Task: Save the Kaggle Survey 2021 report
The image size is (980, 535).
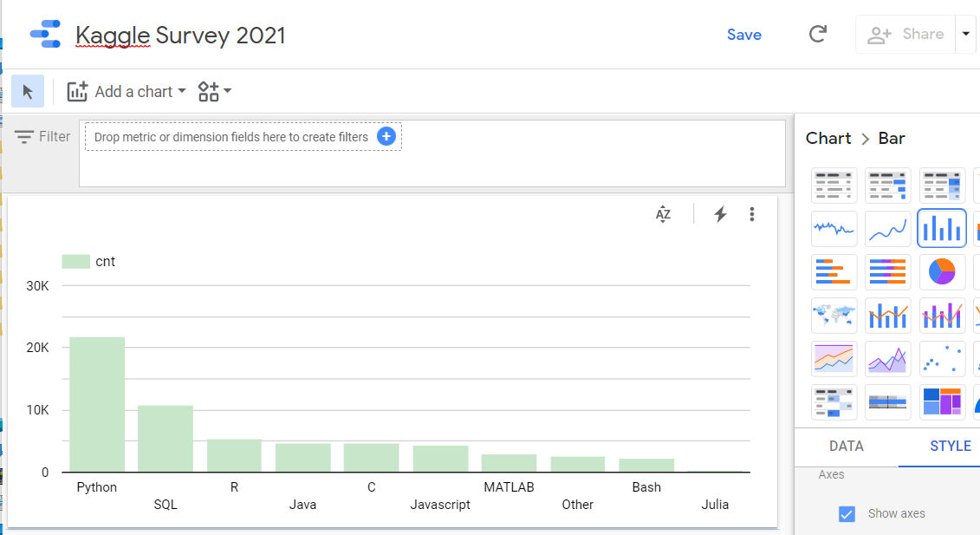Action: (743, 34)
